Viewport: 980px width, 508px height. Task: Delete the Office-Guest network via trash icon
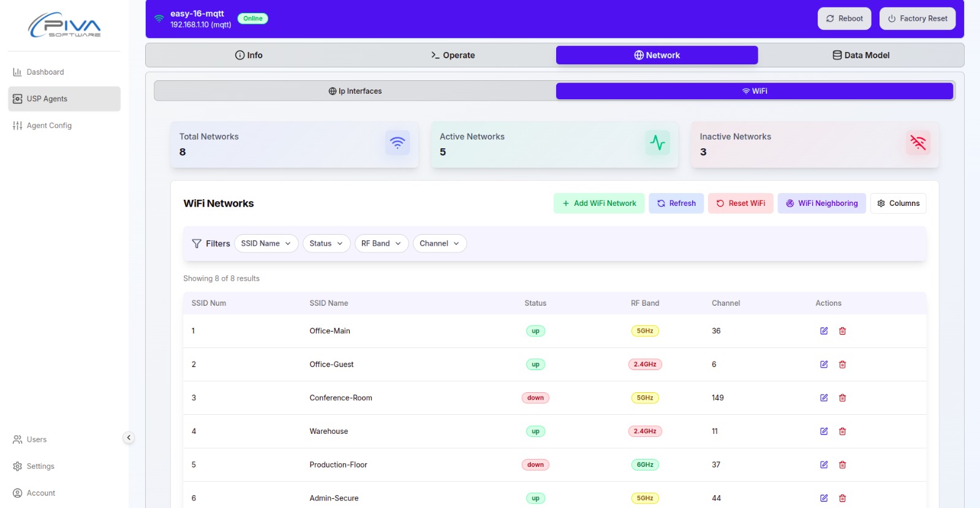842,365
